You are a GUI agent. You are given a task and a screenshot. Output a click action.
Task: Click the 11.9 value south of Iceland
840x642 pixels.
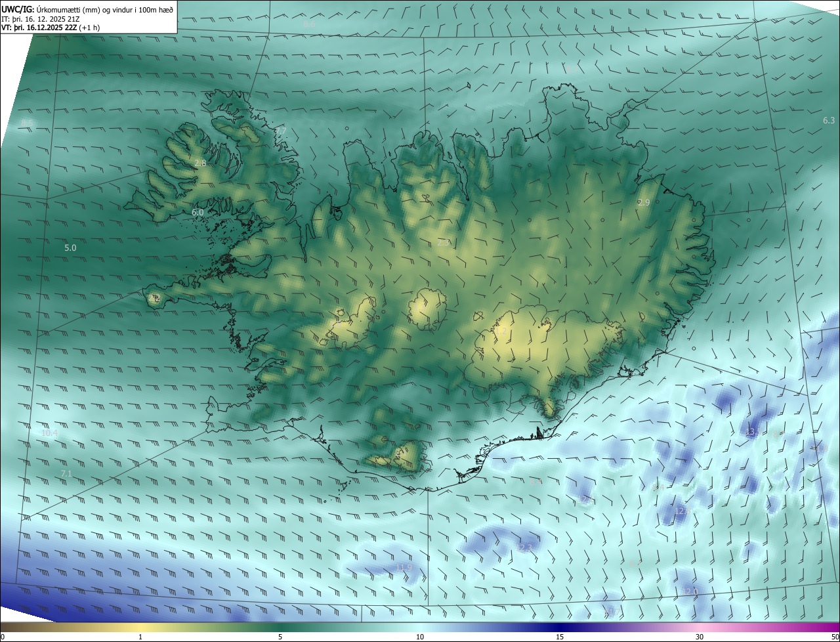click(404, 568)
